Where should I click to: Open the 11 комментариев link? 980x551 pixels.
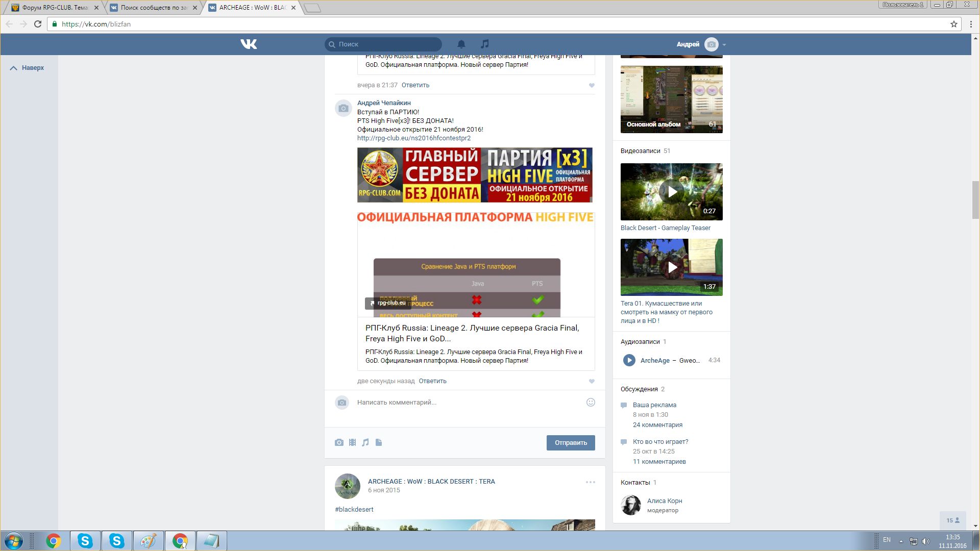click(659, 462)
